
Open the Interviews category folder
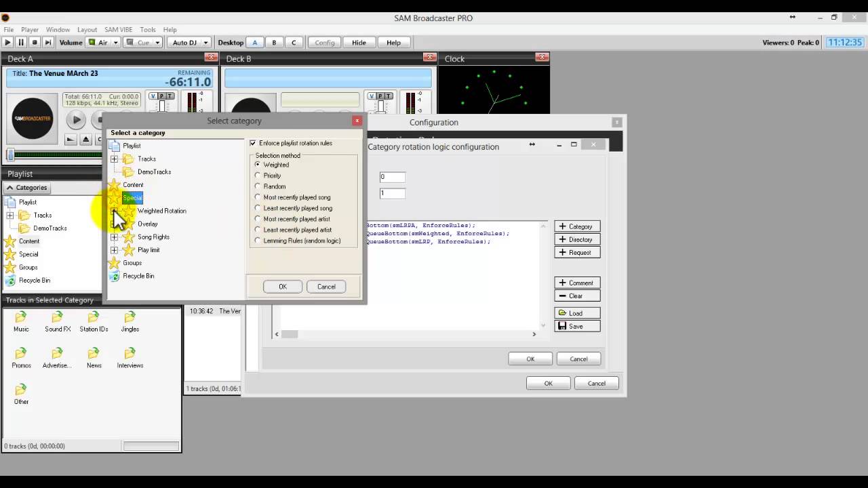tap(130, 358)
